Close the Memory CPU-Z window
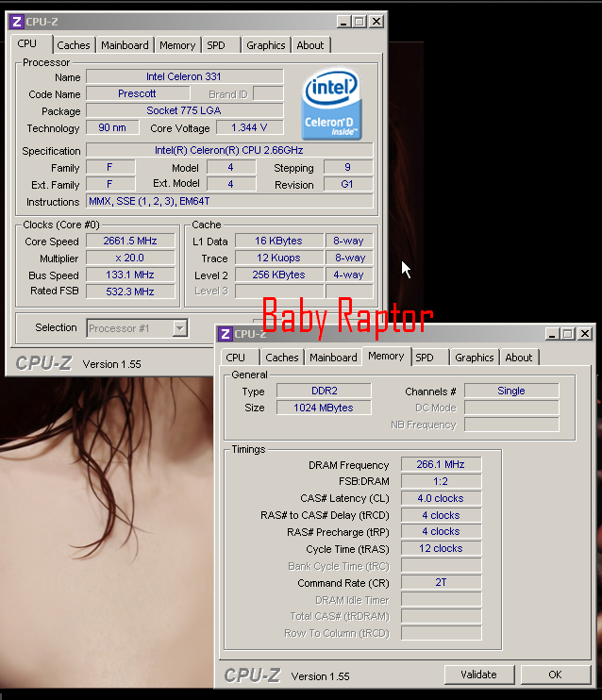This screenshot has height=700, width=602. click(x=585, y=334)
